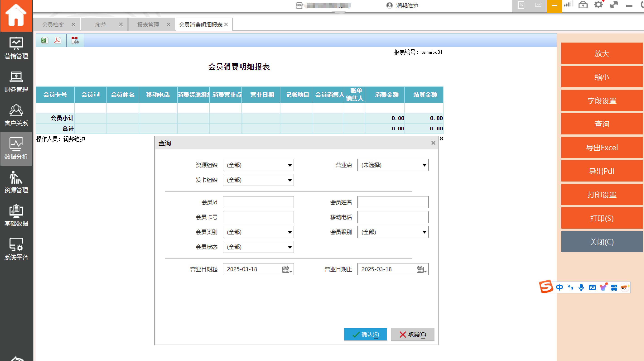644x361 pixels.
Task: Click the 润邦维护 user avatar icon
Action: pyautogui.click(x=389, y=5)
